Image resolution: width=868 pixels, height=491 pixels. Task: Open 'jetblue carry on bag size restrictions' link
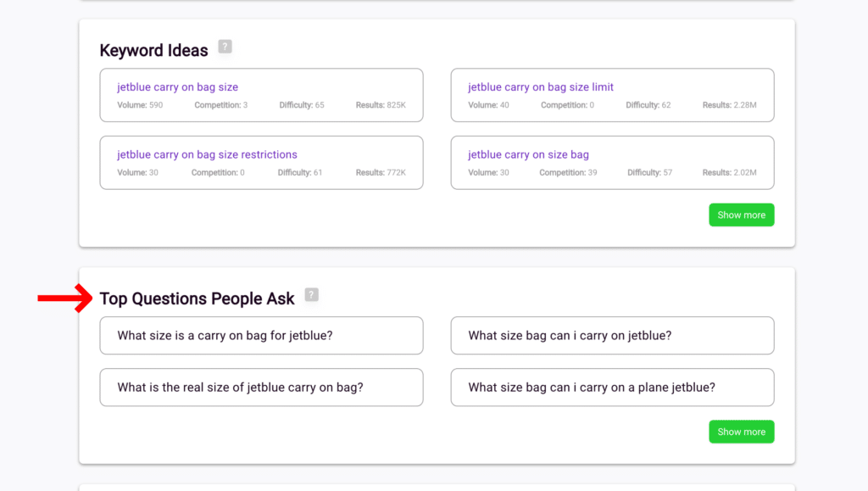(207, 154)
